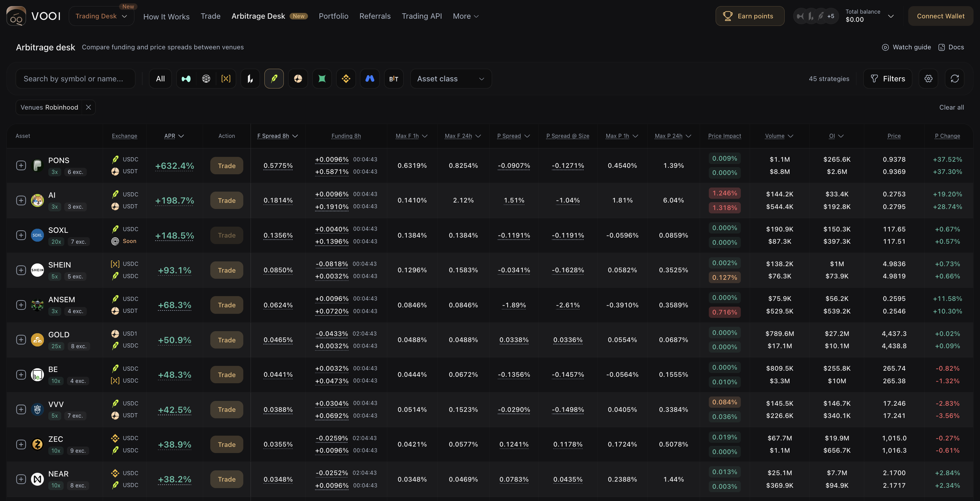
Task: Click the 9 exc. badge on ZEC
Action: coord(78,451)
